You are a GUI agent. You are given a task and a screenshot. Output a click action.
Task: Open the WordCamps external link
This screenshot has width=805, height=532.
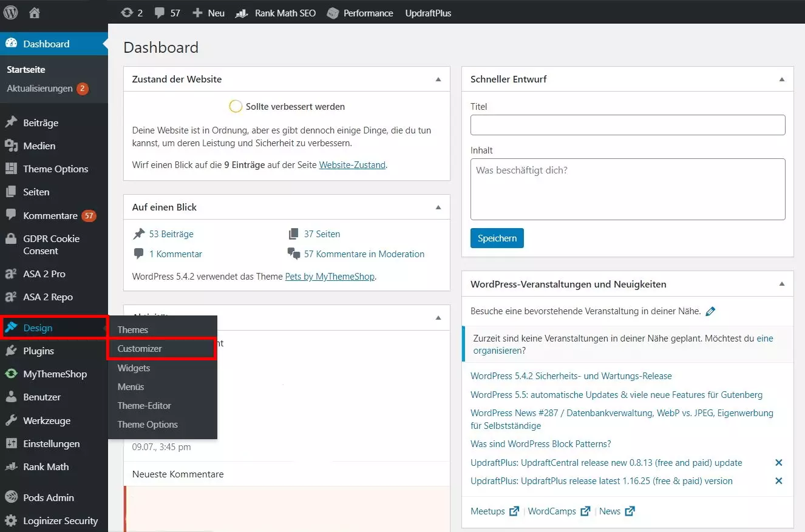point(559,511)
